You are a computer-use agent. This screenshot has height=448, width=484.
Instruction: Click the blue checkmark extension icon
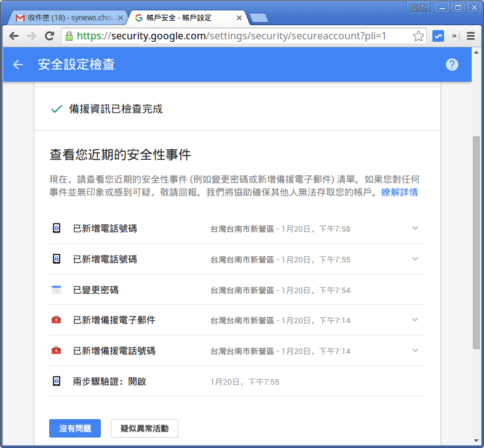pos(438,36)
